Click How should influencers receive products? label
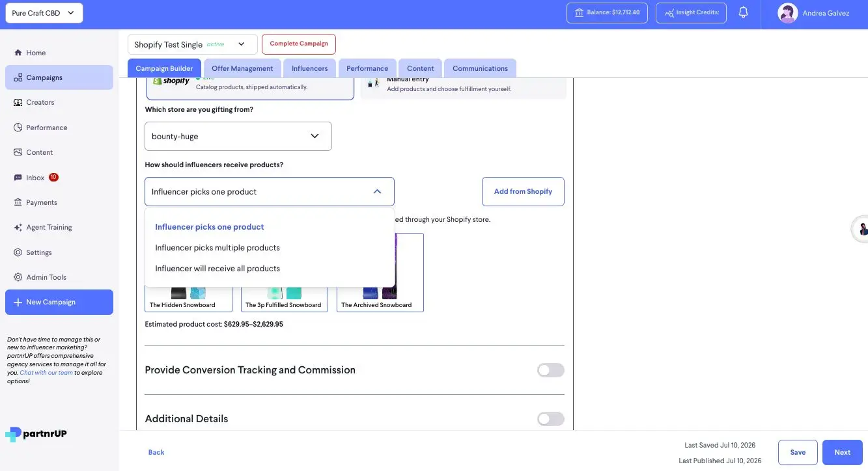Image resolution: width=868 pixels, height=471 pixels. [x=214, y=165]
